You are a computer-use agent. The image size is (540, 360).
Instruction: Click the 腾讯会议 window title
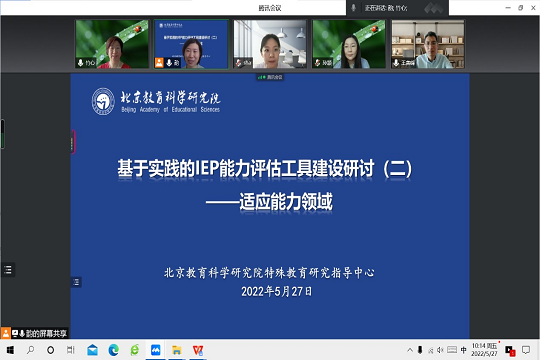(x=270, y=8)
